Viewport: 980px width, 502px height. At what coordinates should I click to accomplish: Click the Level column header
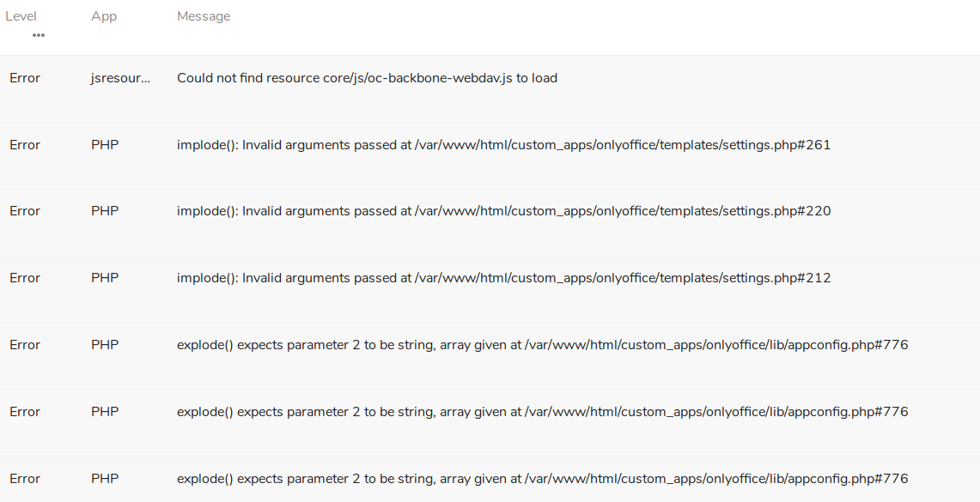21,16
